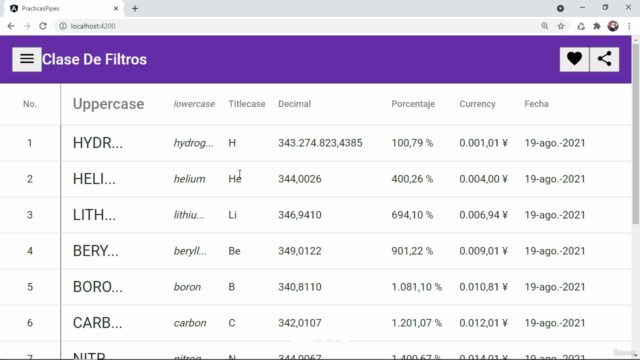Select the HELI... uppercase cell
Screen dimensions: 640x360
(94, 179)
